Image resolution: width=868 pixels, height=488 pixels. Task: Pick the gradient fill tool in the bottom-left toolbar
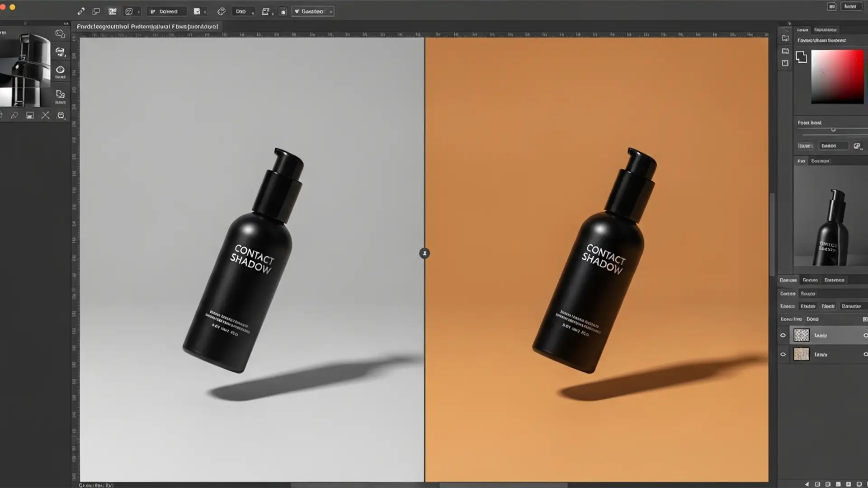tap(30, 115)
